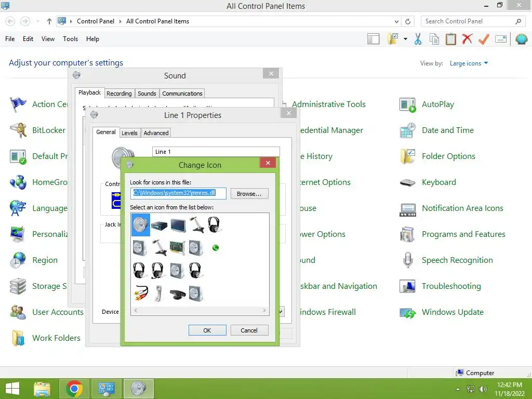Open the Keyboard icon

point(407,182)
